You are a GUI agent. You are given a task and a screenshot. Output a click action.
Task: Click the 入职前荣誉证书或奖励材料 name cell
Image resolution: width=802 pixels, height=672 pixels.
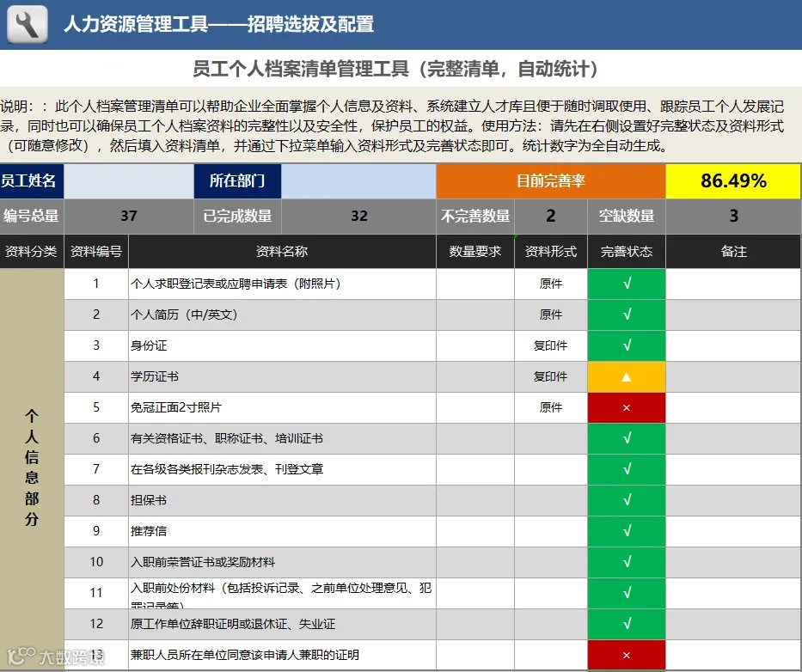point(282,563)
